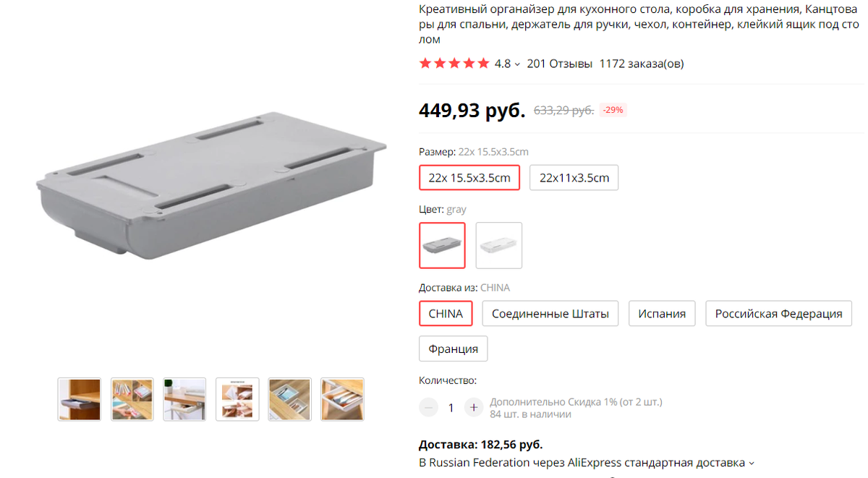Select shipping from Российская Федерация
Viewport: 868px width, 478px height.
(x=778, y=314)
